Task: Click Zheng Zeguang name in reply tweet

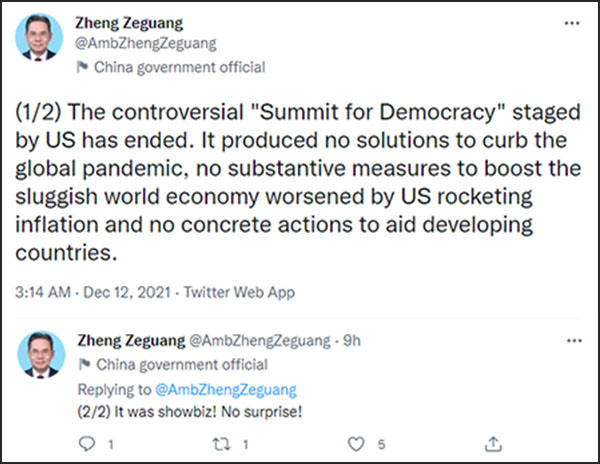Action: pos(131,340)
